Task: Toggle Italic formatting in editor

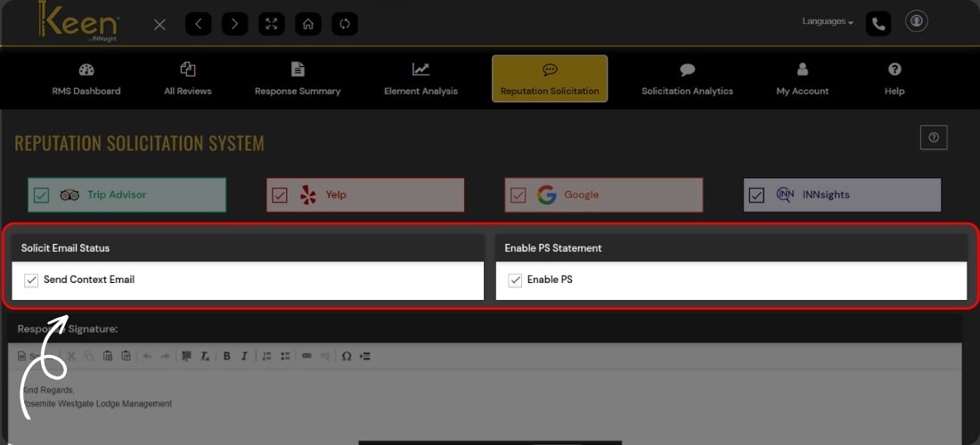Action: click(244, 356)
